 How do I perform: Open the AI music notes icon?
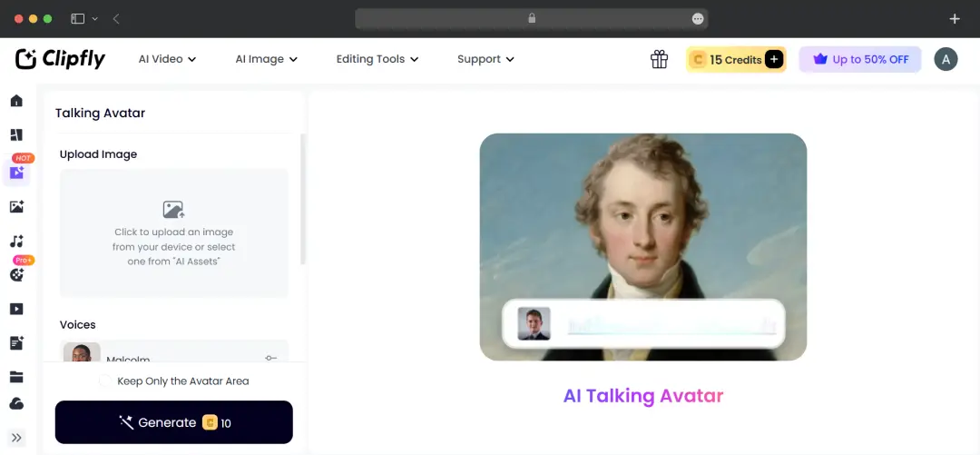pyautogui.click(x=16, y=241)
